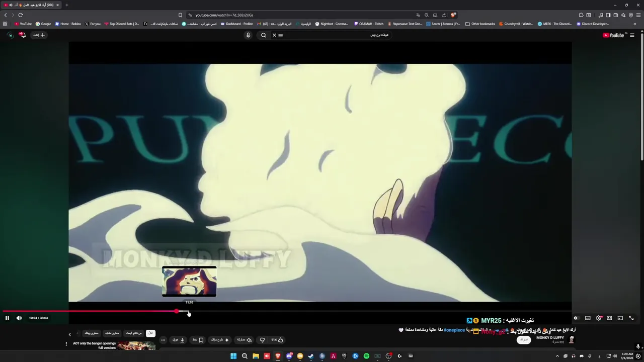The width and height of the screenshot is (644, 362).
Task: Clear the YouTube search box text
Action: 274,35
